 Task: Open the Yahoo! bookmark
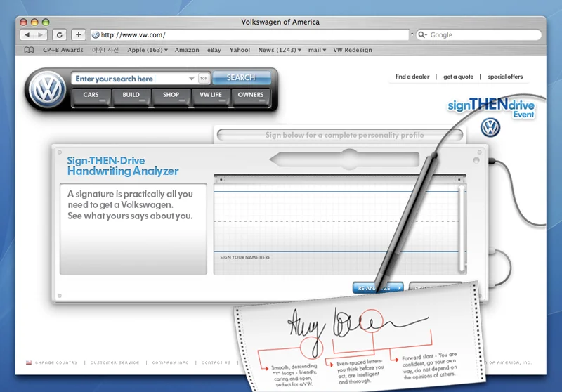coord(240,50)
